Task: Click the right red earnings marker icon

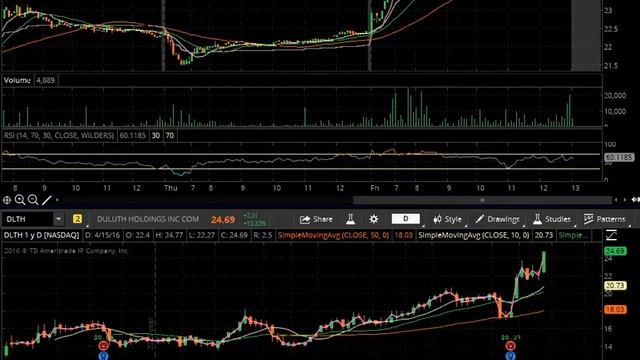Action: pyautogui.click(x=510, y=346)
